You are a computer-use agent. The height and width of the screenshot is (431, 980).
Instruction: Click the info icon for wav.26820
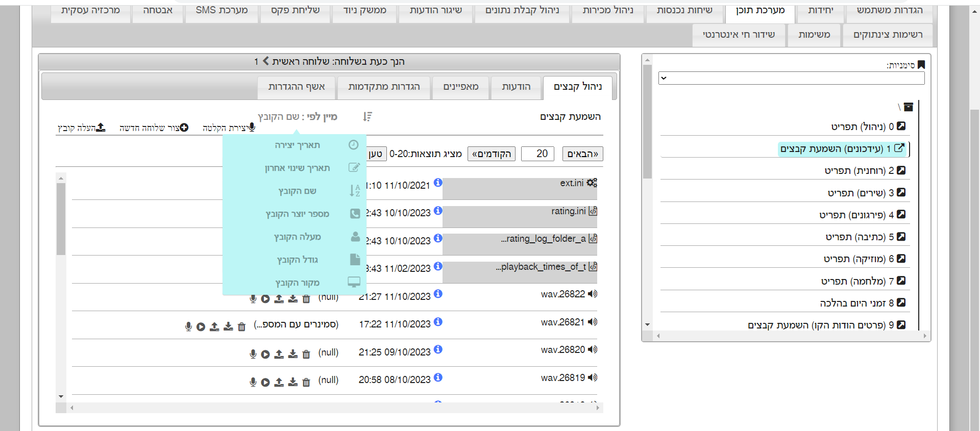(x=438, y=349)
